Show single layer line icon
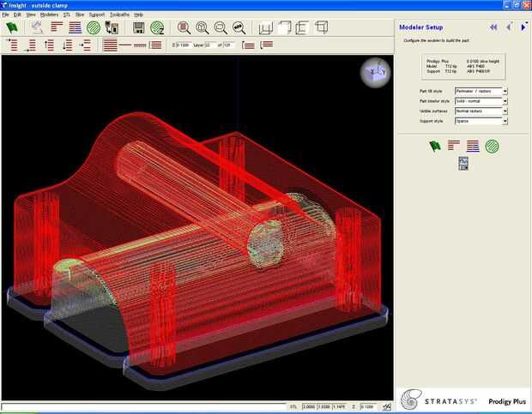Image resolution: width=532 pixels, height=414 pixels. [x=125, y=45]
